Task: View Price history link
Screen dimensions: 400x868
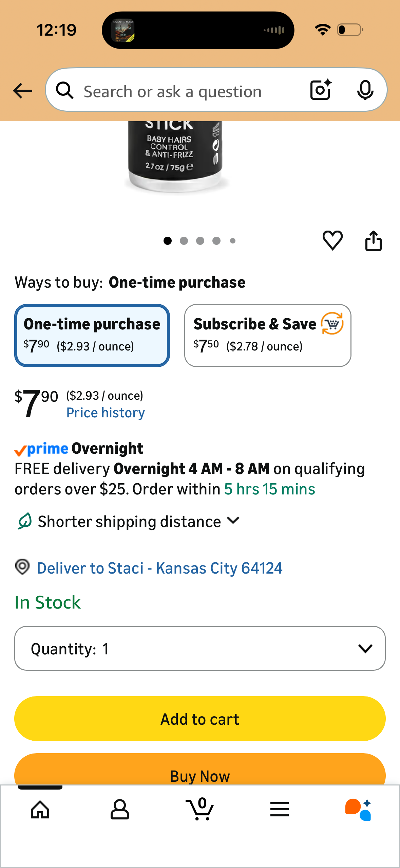Action: 106,413
